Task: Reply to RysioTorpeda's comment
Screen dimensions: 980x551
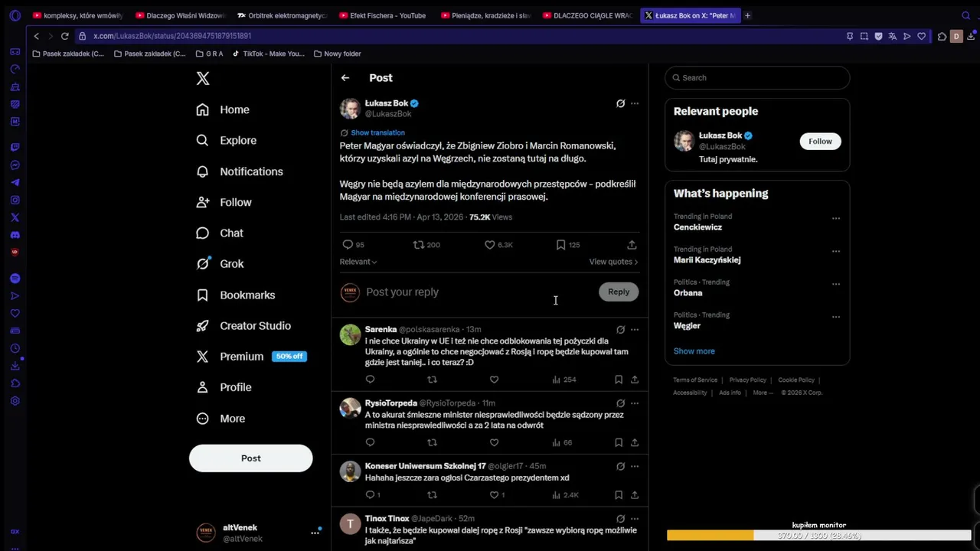Action: 370,442
